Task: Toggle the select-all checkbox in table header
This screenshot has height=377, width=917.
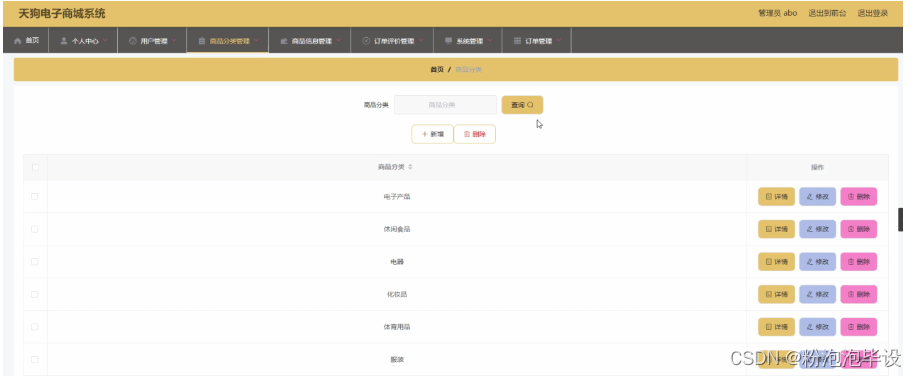Action: pos(35,167)
